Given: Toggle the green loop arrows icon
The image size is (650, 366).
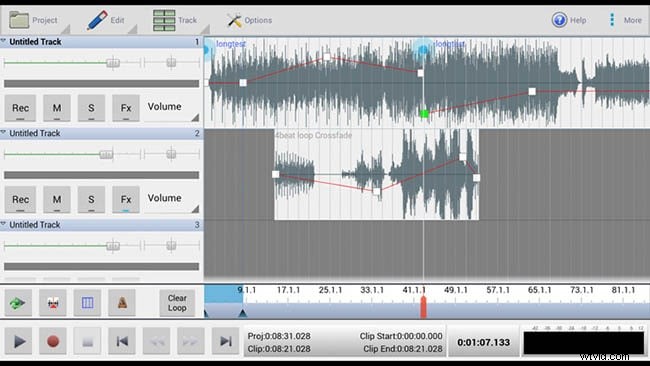Looking at the screenshot, I should [17, 303].
